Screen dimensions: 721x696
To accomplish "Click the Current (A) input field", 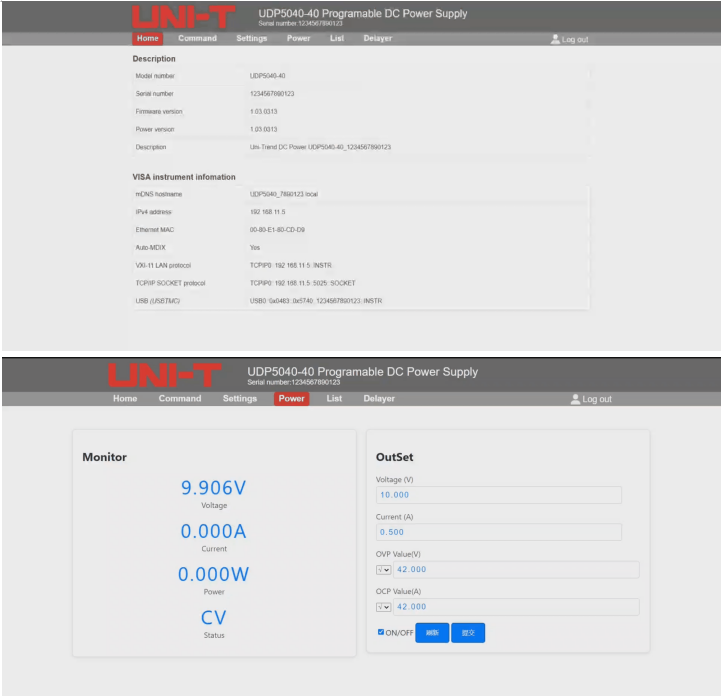I will (498, 532).
